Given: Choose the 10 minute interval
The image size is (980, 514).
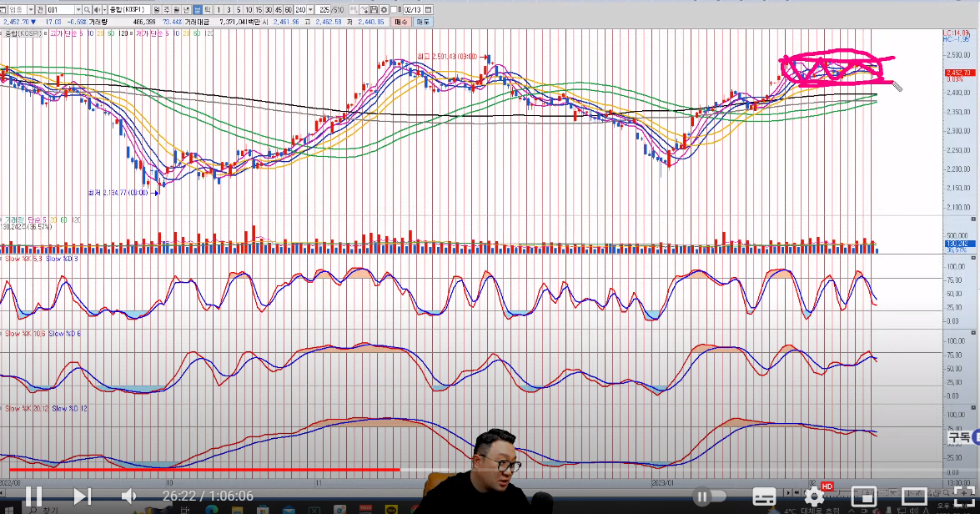Looking at the screenshot, I should coord(249,10).
